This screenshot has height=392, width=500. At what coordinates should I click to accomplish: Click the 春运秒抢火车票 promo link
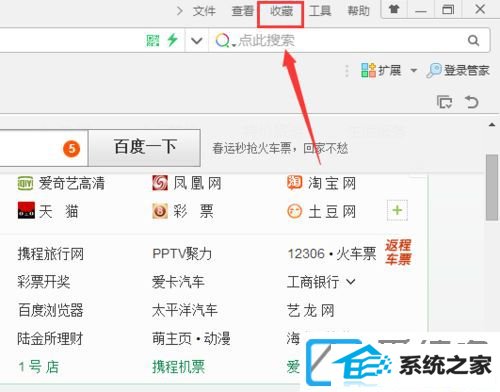coord(280,148)
